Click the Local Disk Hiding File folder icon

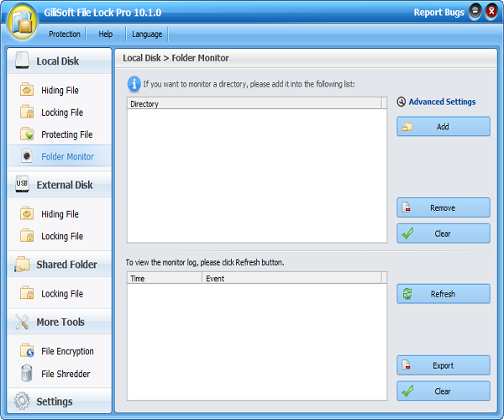(x=27, y=90)
